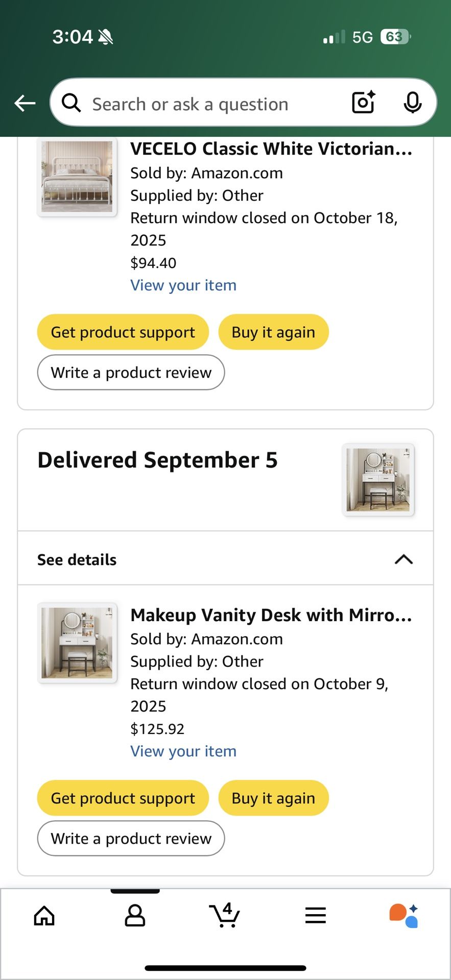Go to the Home tab
The height and width of the screenshot is (980, 451).
click(x=44, y=915)
